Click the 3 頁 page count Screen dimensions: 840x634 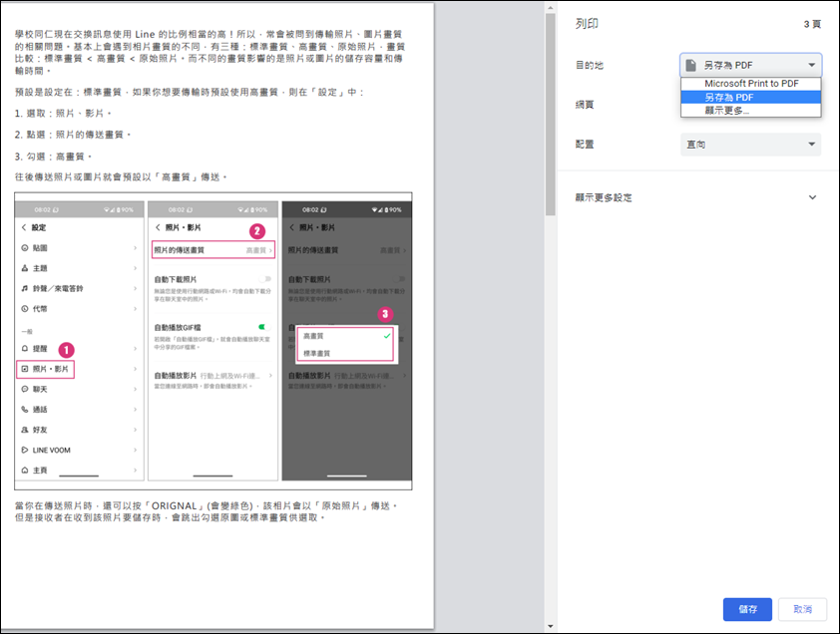coord(812,24)
